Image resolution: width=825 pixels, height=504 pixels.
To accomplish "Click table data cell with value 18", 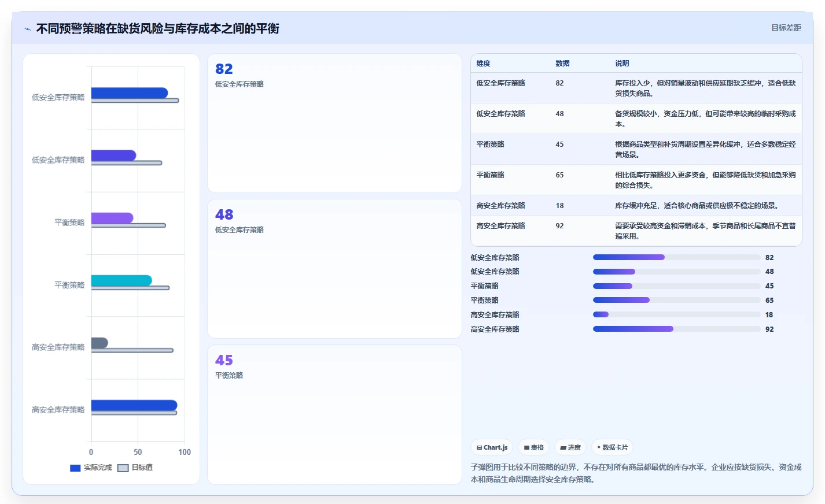I will (559, 206).
